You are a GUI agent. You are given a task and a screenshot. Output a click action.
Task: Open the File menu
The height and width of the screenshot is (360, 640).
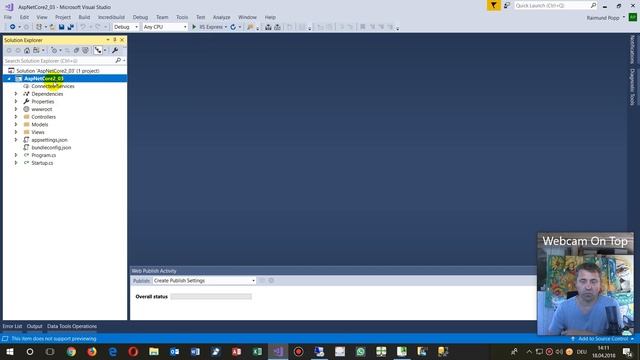[8, 17]
